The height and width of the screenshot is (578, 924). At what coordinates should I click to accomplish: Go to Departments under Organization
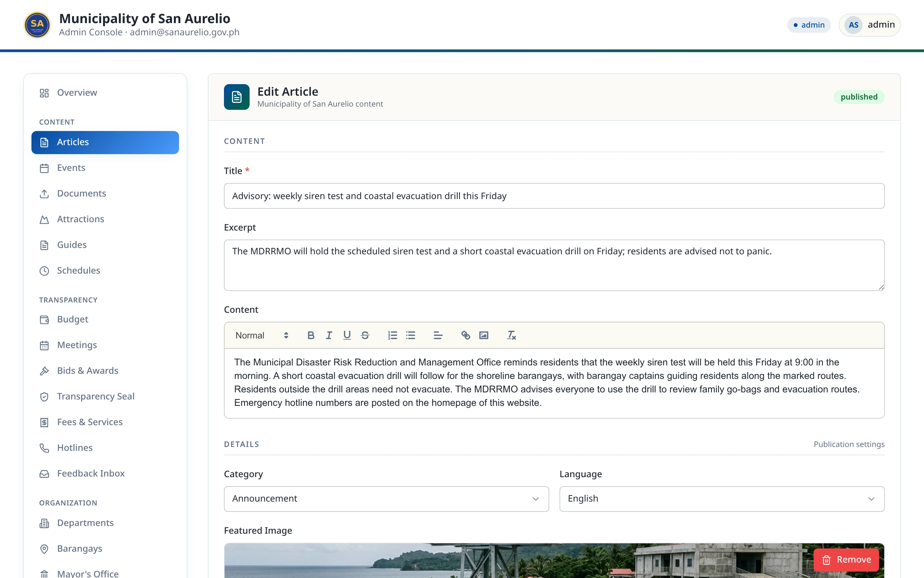point(105,523)
